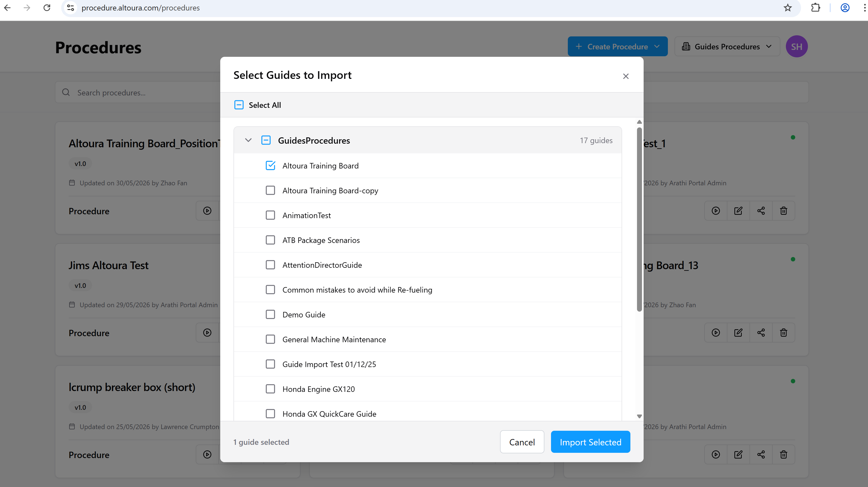The image size is (868, 487).
Task: Collapse the GuidesProcedures group chevron
Action: 248,140
